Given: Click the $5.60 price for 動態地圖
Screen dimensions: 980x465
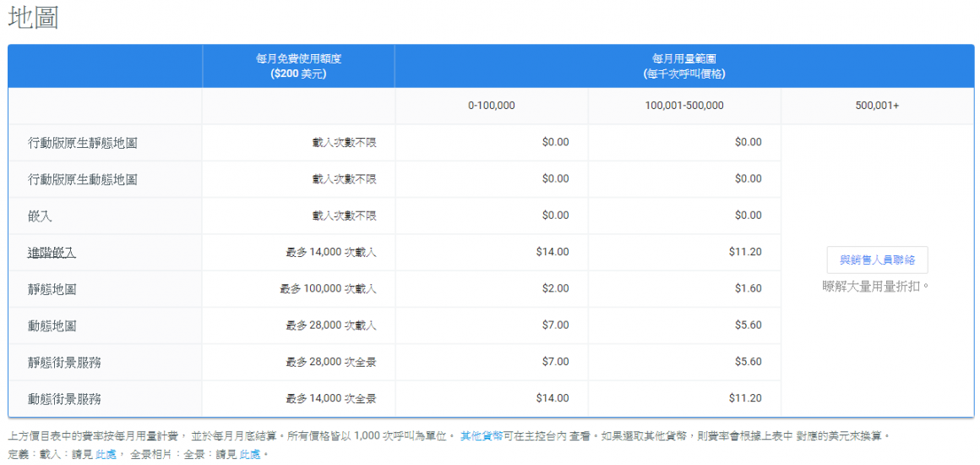Looking at the screenshot, I should pyautogui.click(x=749, y=325).
